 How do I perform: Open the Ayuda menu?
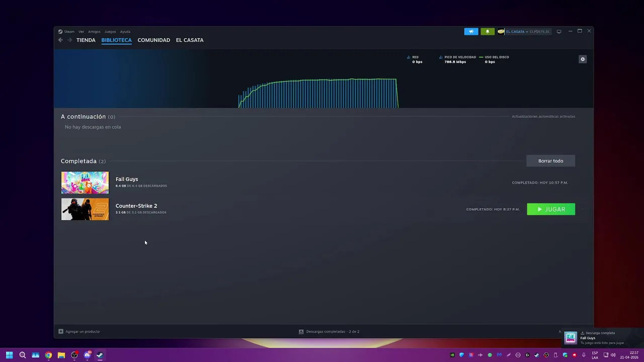click(125, 32)
